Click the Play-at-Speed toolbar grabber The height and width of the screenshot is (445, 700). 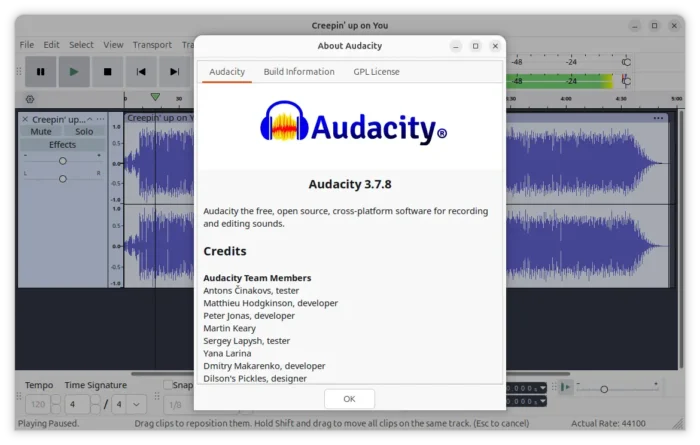(x=554, y=387)
